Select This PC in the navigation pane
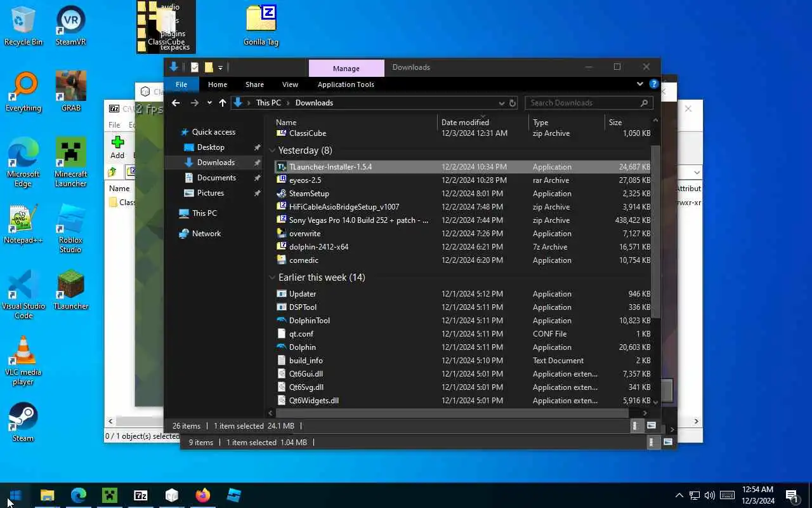This screenshot has width=812, height=508. [204, 213]
